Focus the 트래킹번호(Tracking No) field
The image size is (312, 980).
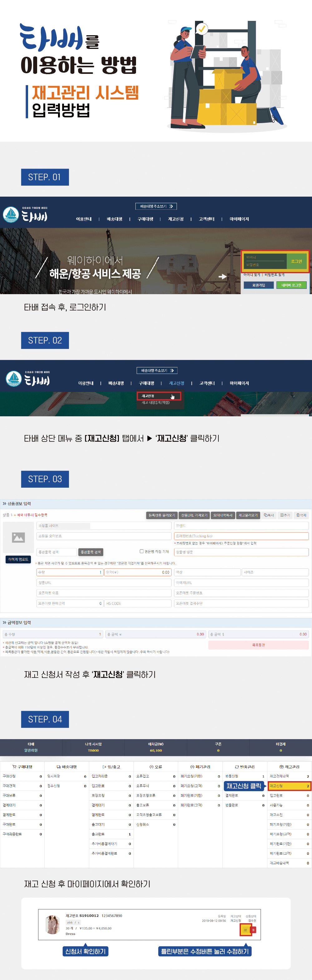pyautogui.click(x=241, y=536)
